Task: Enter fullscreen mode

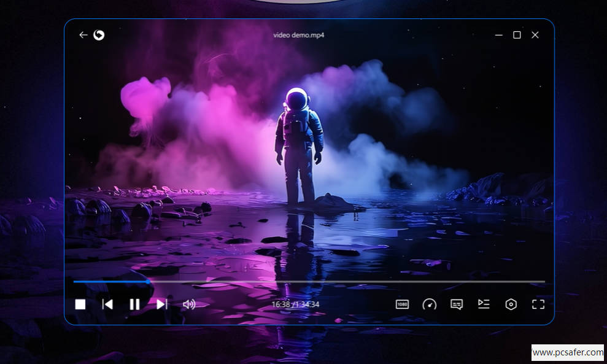Action: tap(538, 304)
